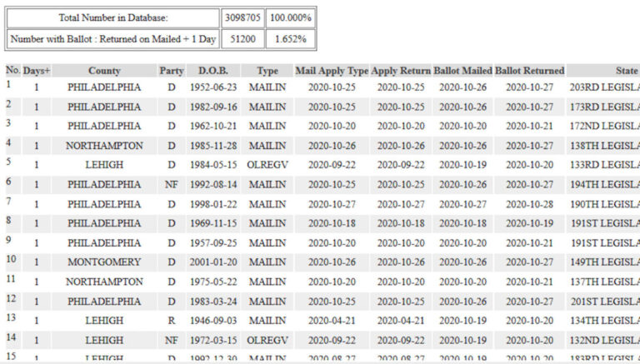Select MONTGOMERY county cell in row 10
The width and height of the screenshot is (640, 364).
[x=104, y=262]
